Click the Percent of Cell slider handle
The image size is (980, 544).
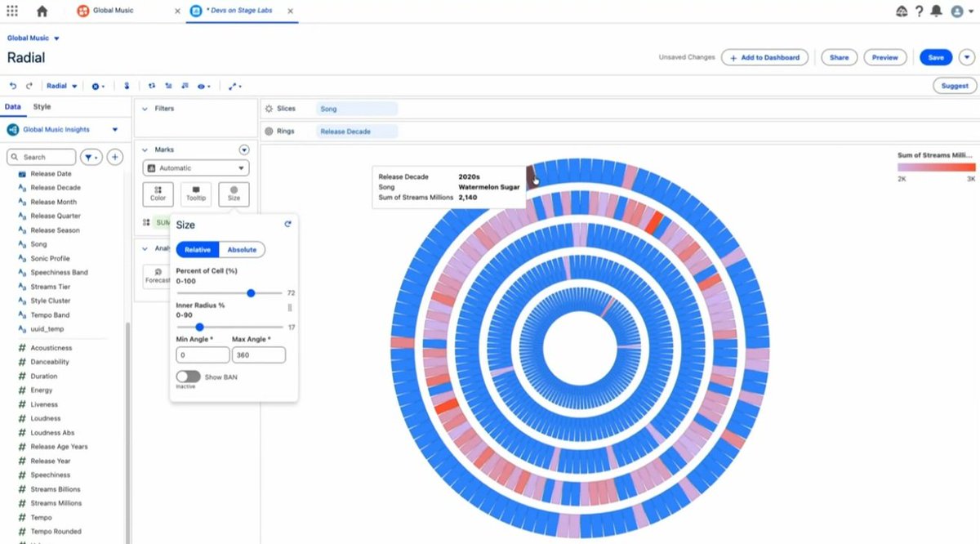pos(251,292)
